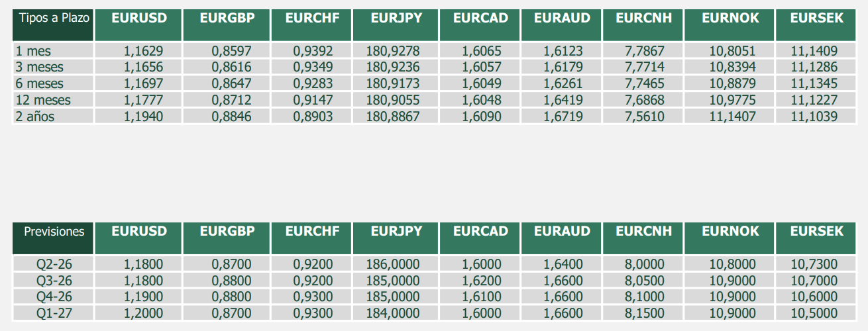Click the 10,5000 EURSEK forecast value
868x331 pixels.
point(814,313)
